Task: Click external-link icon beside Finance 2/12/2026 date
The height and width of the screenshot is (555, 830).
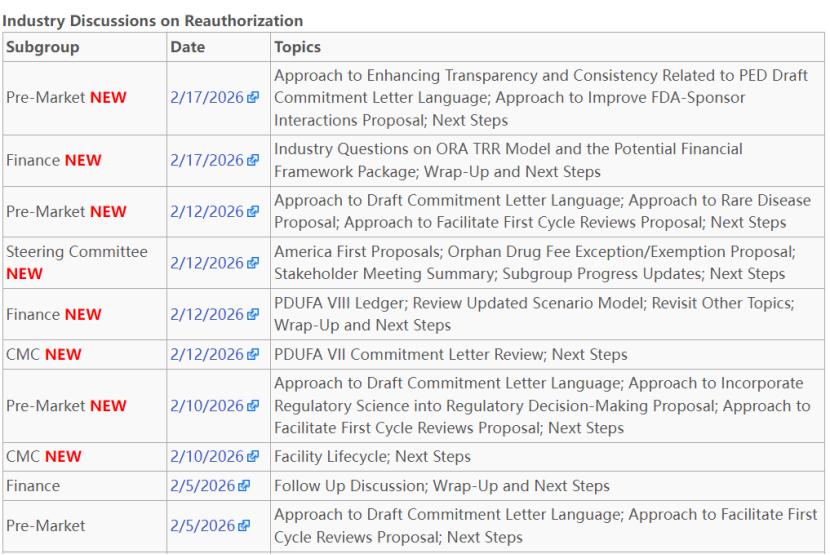Action: (x=253, y=315)
